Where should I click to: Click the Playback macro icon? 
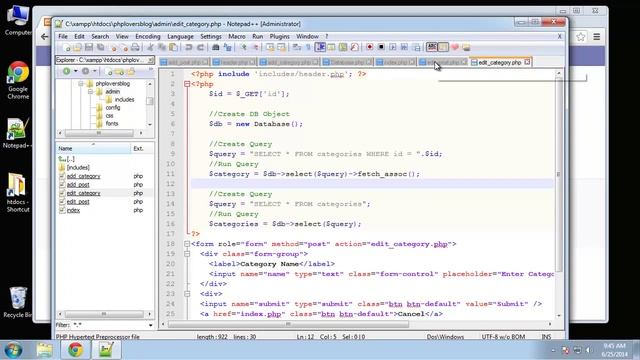click(393, 47)
